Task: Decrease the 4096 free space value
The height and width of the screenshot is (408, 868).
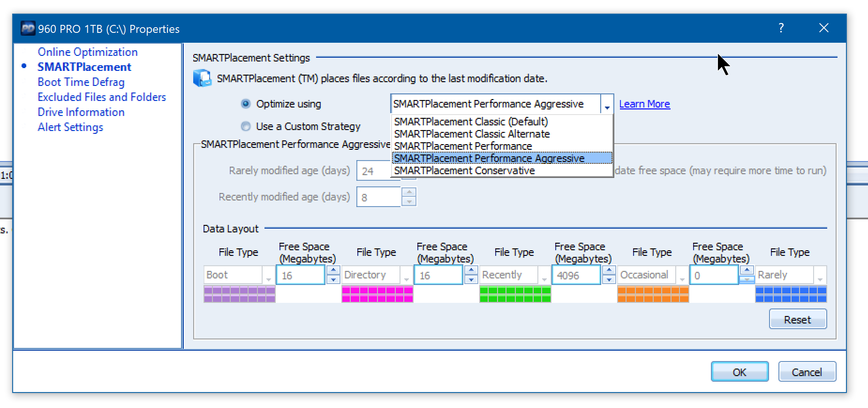Action: pos(609,279)
